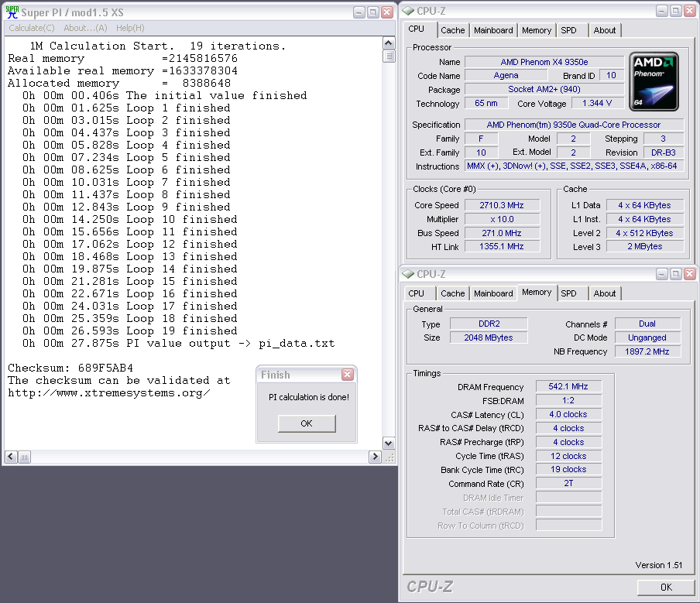Switch to Mainboard tab in top CPU-Z
The width and height of the screenshot is (700, 603).
click(493, 30)
